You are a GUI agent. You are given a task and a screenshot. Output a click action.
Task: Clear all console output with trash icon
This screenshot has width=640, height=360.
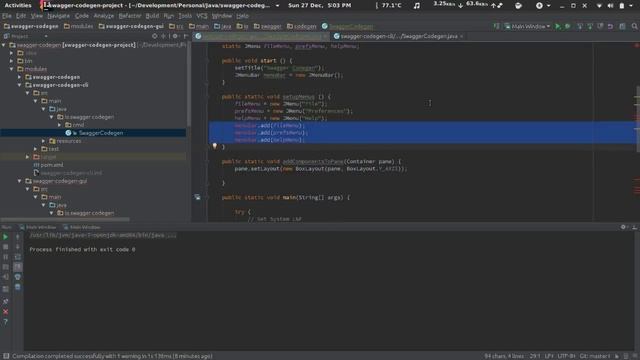(x=18, y=287)
